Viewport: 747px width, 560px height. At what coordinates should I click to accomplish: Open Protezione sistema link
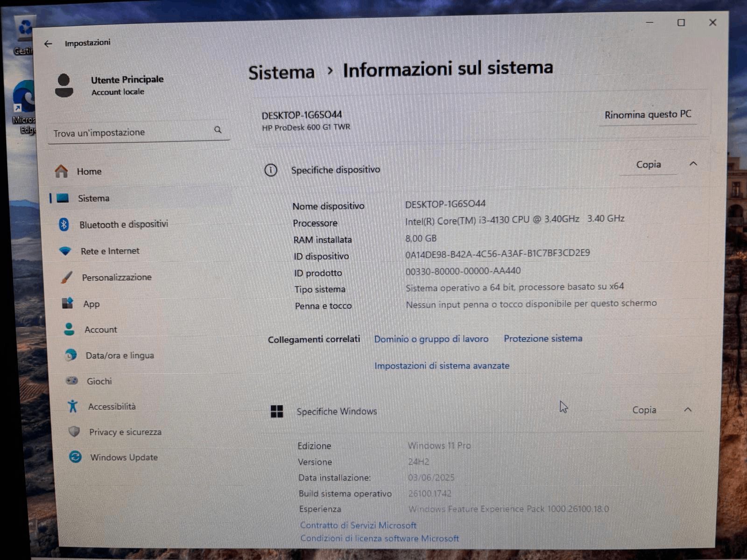click(x=543, y=338)
